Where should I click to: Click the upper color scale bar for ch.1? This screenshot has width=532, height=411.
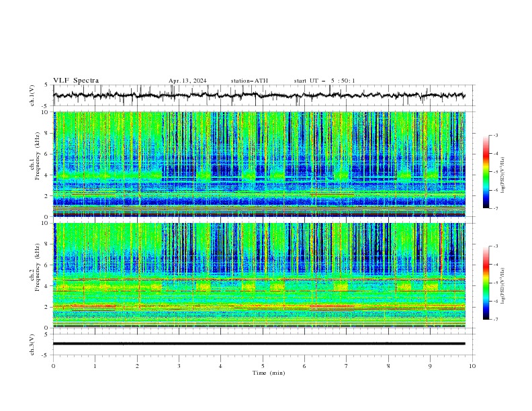tap(486, 171)
